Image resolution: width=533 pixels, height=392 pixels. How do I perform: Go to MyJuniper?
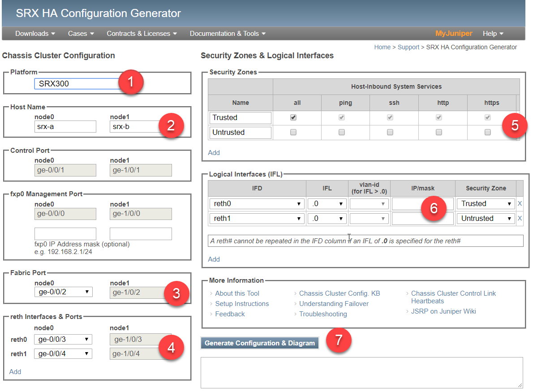point(454,33)
